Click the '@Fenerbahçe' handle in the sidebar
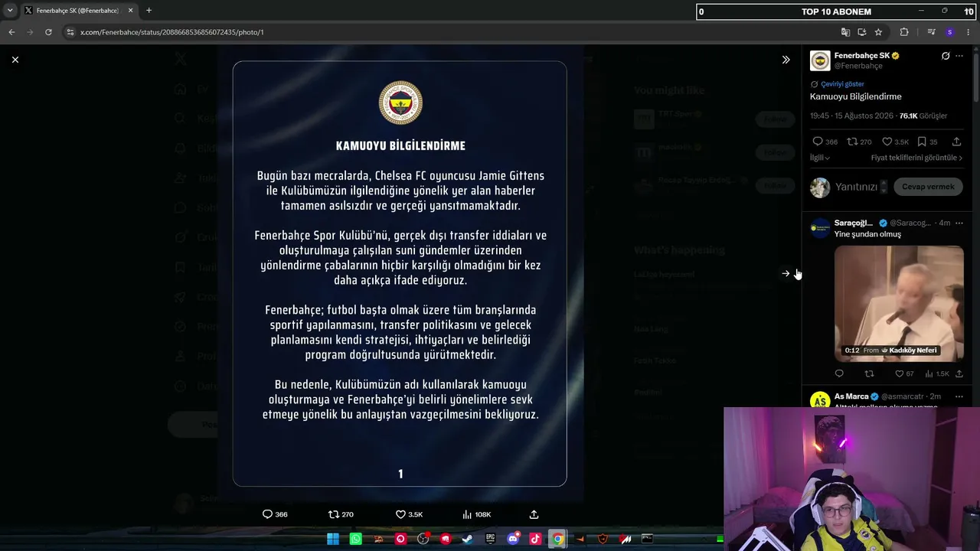This screenshot has height=551, width=980. click(858, 66)
